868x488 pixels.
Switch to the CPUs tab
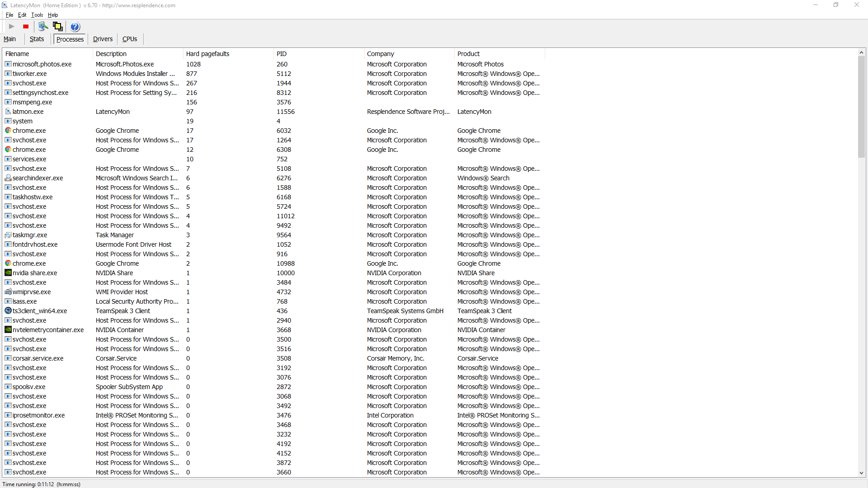click(x=130, y=39)
